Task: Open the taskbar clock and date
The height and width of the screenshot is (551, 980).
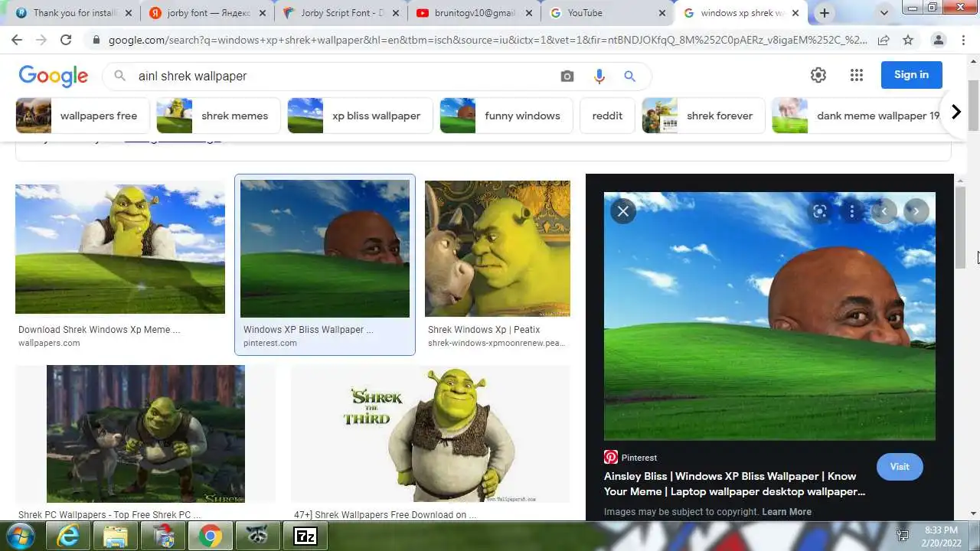Action: point(939,536)
